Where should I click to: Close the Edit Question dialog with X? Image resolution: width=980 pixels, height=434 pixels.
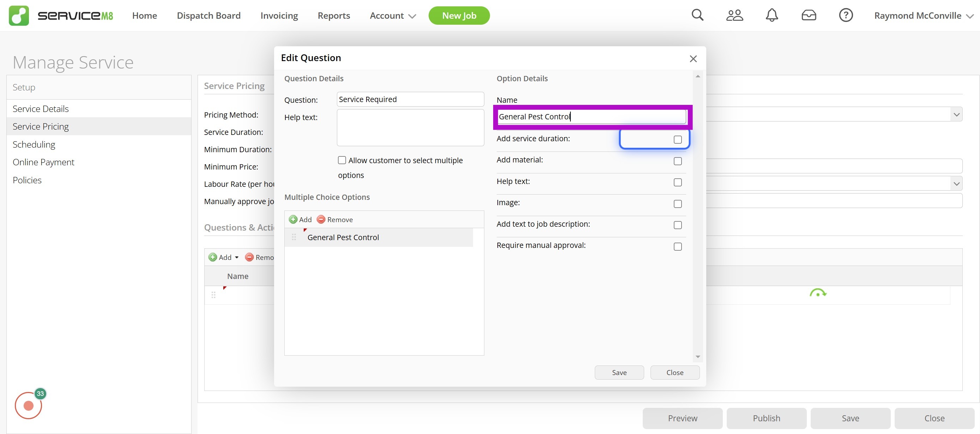click(x=693, y=59)
